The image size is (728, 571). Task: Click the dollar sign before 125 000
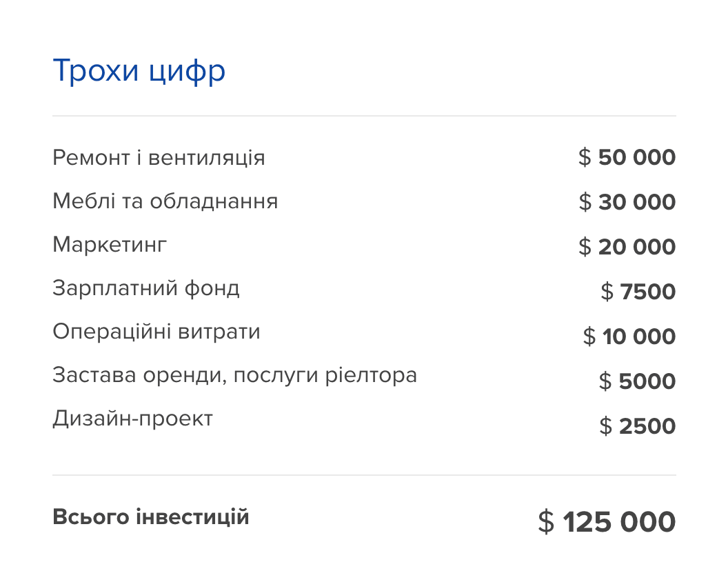546,521
